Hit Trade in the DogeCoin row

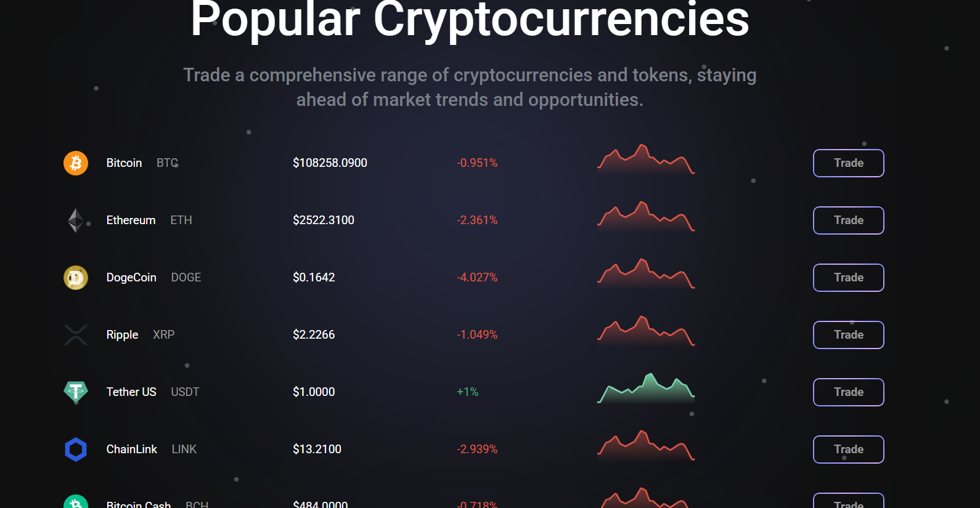[848, 278]
